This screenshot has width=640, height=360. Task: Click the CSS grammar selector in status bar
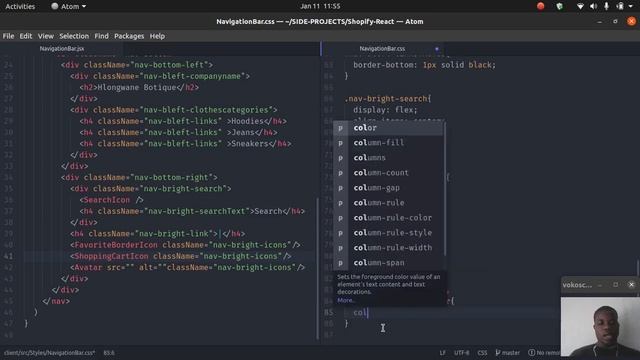pos(482,353)
